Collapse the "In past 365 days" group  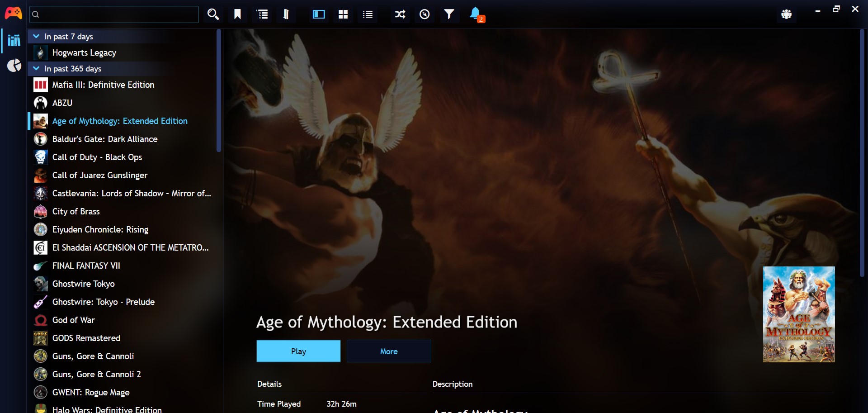tap(36, 68)
